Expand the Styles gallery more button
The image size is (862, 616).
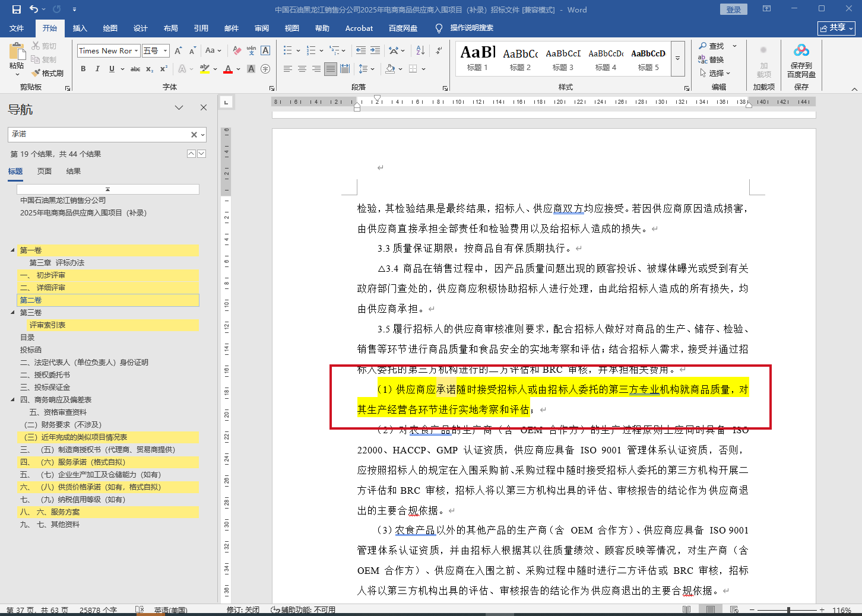678,59
